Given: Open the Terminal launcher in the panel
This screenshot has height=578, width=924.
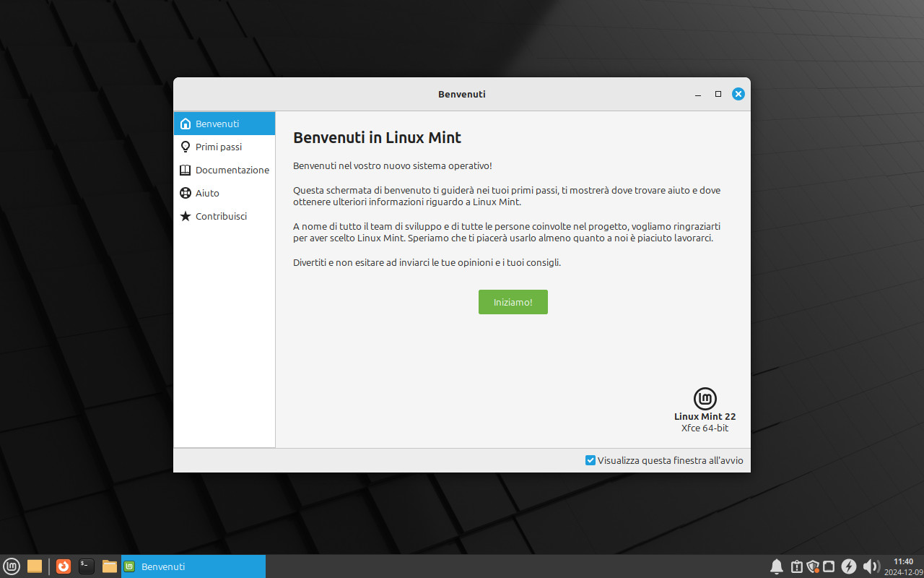Looking at the screenshot, I should tap(87, 566).
